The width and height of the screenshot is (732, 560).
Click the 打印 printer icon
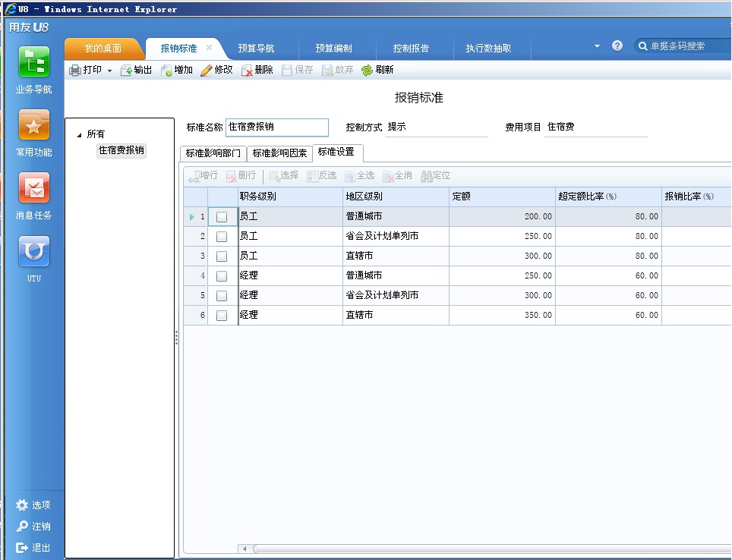[74, 70]
